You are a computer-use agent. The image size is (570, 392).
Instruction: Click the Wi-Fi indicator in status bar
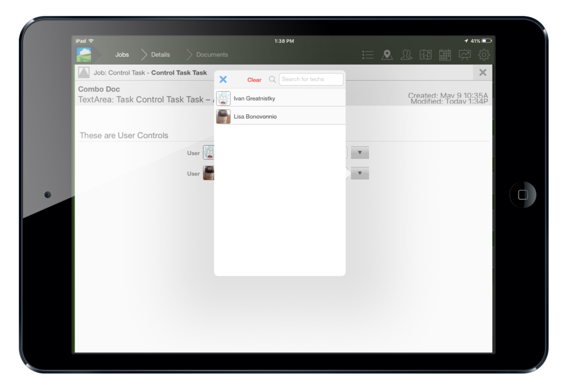91,41
